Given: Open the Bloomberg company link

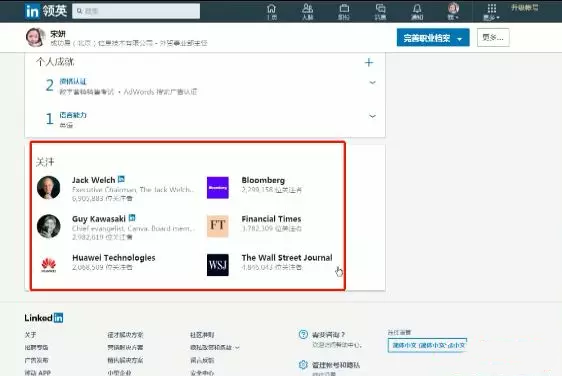Looking at the screenshot, I should (263, 180).
